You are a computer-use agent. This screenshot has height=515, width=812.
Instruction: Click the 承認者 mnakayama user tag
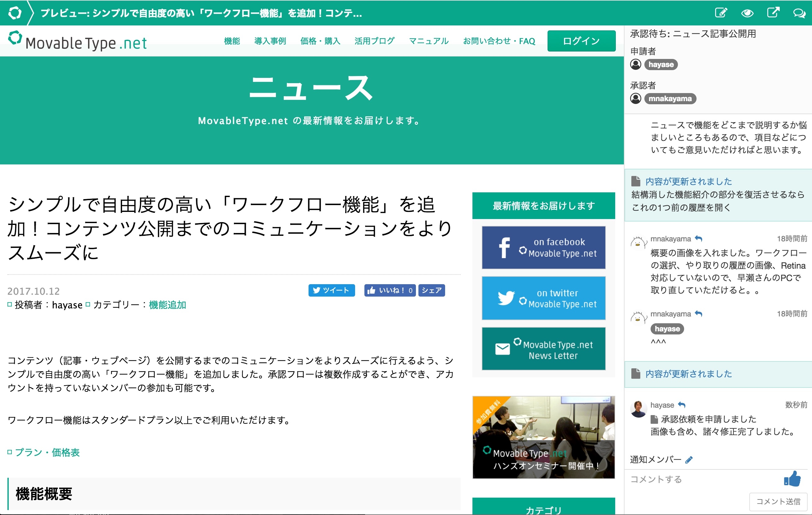pos(670,98)
